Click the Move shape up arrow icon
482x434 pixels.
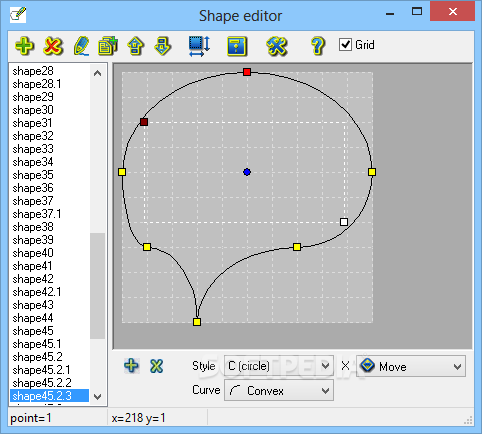coord(135,46)
